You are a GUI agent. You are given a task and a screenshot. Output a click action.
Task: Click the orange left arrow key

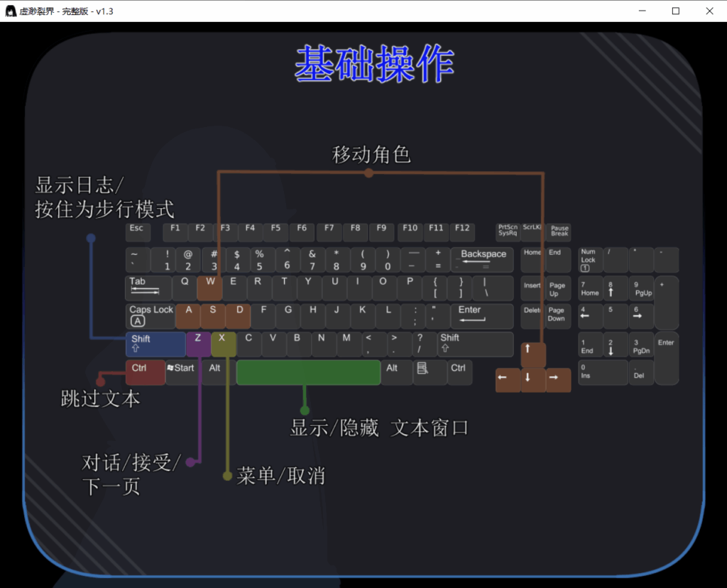[x=508, y=380]
